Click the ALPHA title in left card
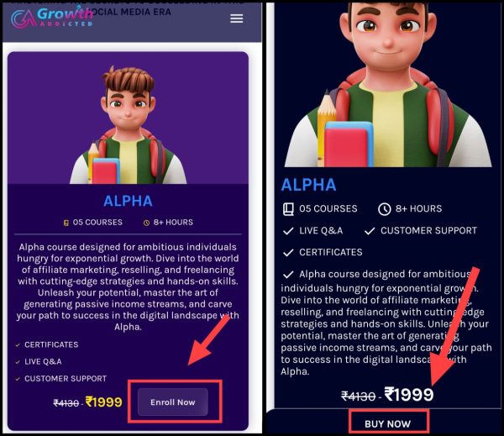 128,202
